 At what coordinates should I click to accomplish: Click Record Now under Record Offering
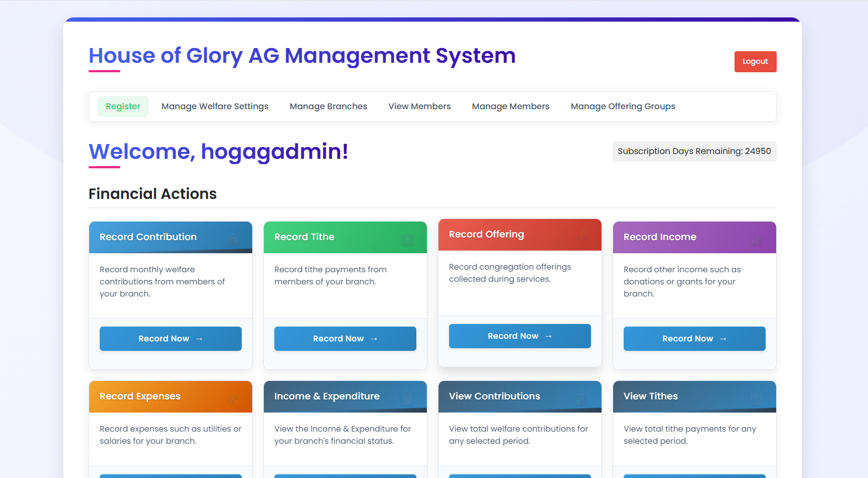click(x=520, y=336)
